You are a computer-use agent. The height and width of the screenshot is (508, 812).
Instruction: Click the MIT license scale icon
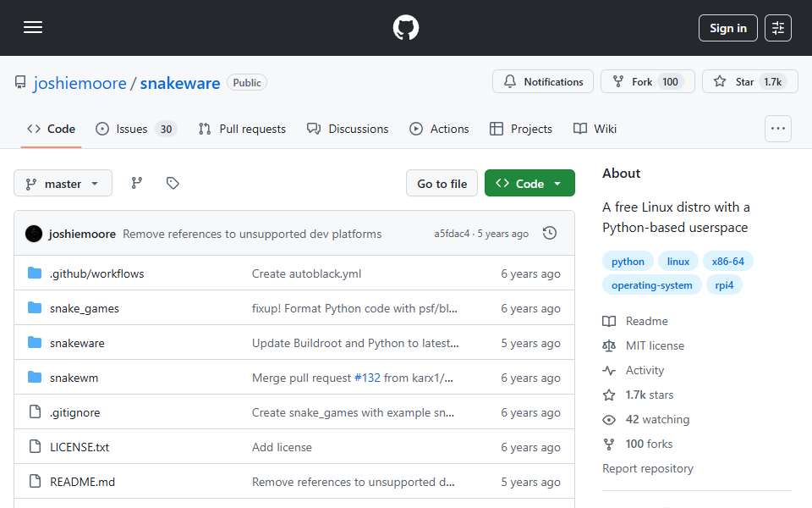pyautogui.click(x=609, y=345)
